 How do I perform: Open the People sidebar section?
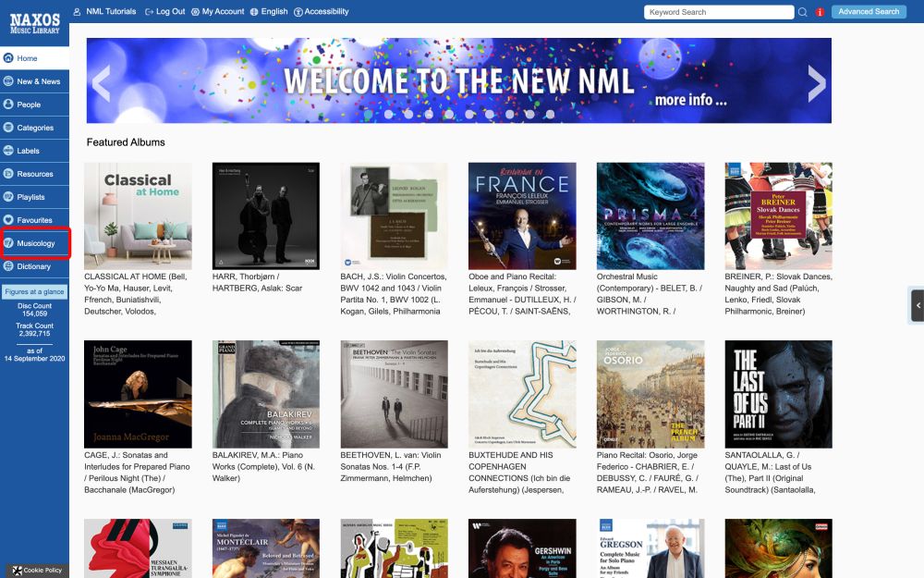tap(34, 105)
